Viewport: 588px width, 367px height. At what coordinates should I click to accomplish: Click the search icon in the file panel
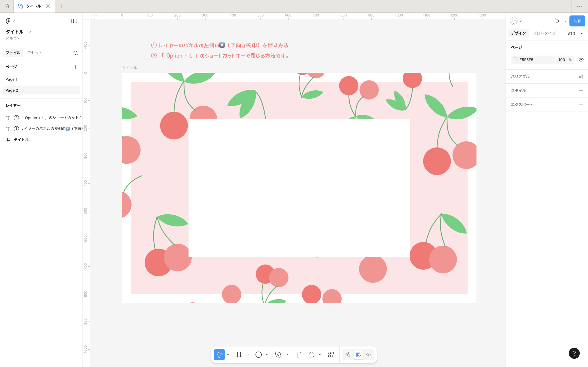[76, 53]
